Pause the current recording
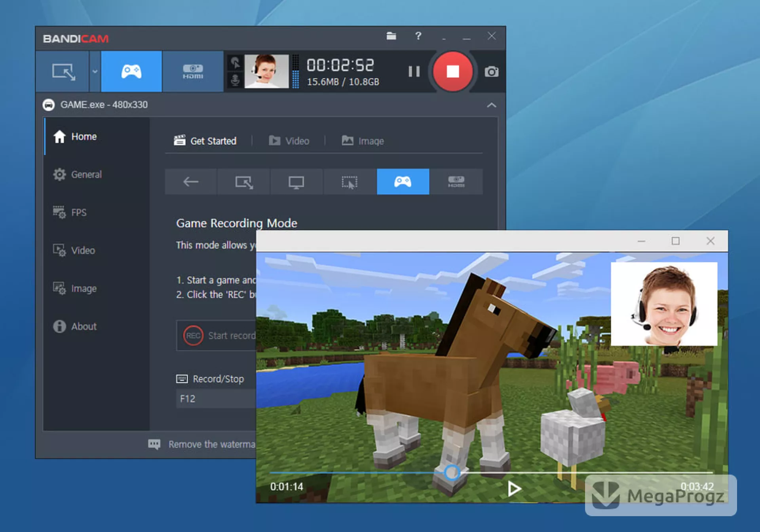This screenshot has height=532, width=760. (414, 72)
